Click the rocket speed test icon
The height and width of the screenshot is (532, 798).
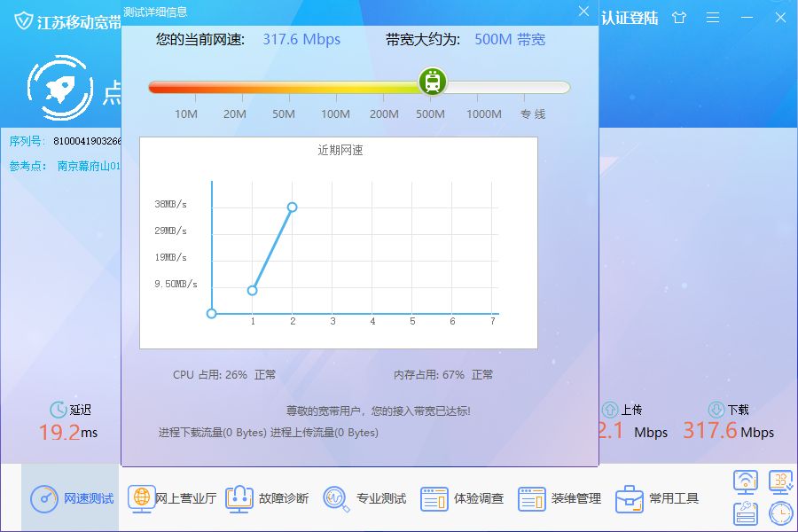coord(60,88)
